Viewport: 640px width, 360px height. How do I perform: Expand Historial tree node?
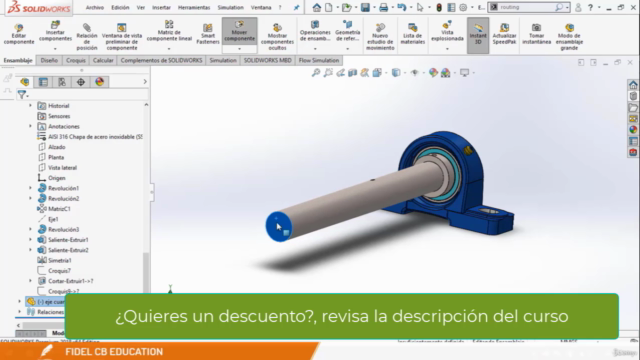(30, 106)
